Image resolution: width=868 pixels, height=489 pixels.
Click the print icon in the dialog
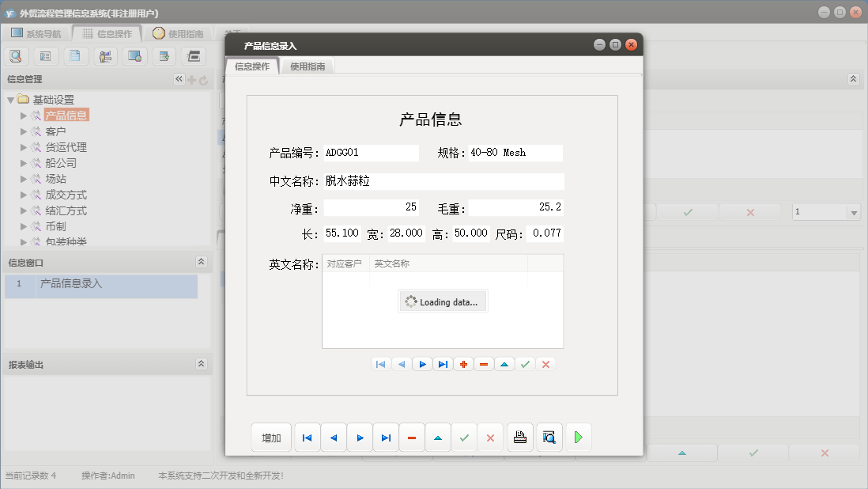point(520,437)
